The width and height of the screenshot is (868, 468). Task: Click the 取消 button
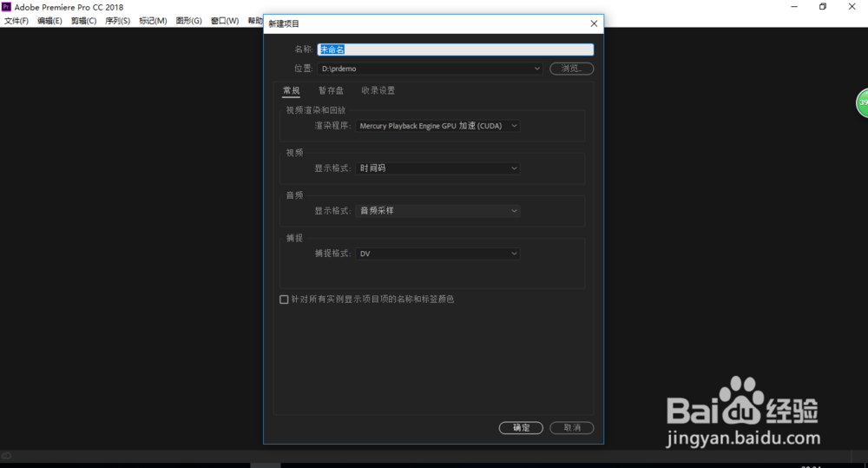572,427
